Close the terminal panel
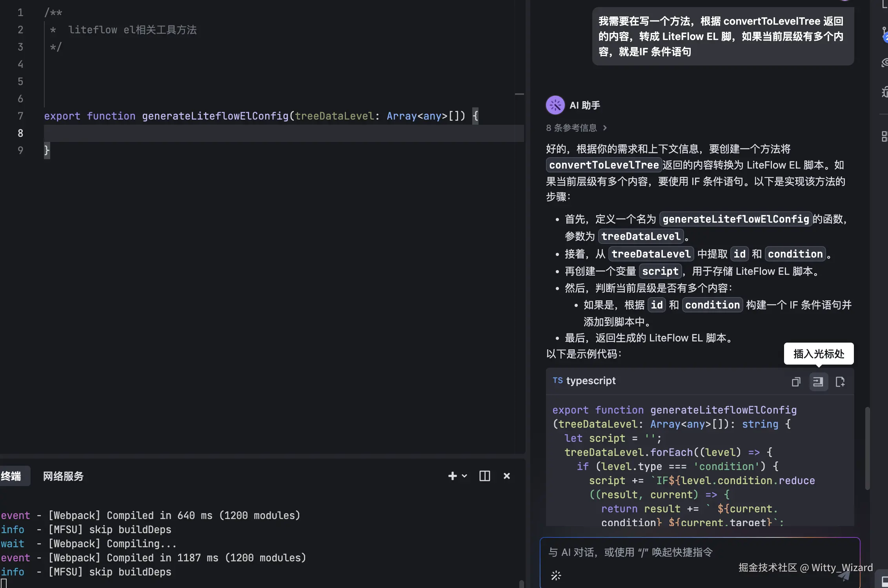Image resolution: width=888 pixels, height=588 pixels. (507, 476)
